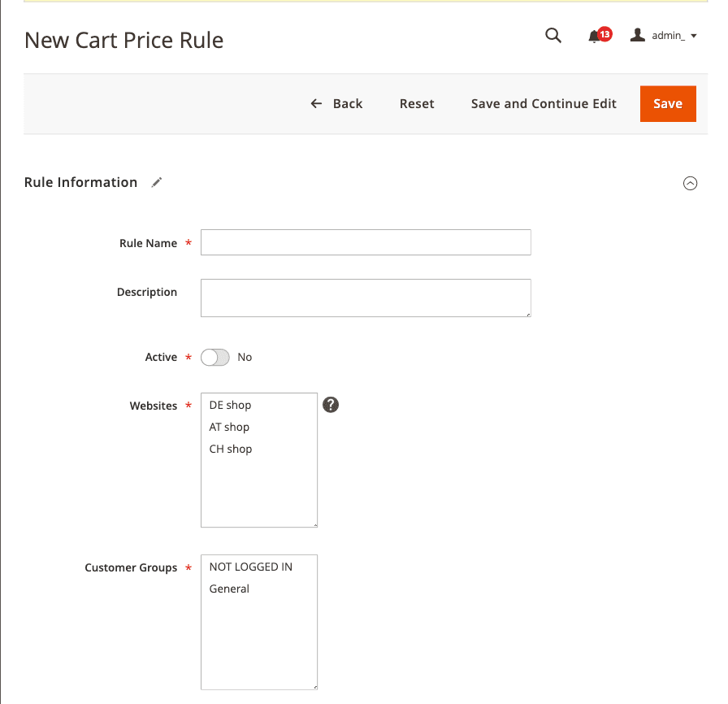Click Save and Continue Edit
Viewport: 728px width, 704px height.
click(x=544, y=104)
